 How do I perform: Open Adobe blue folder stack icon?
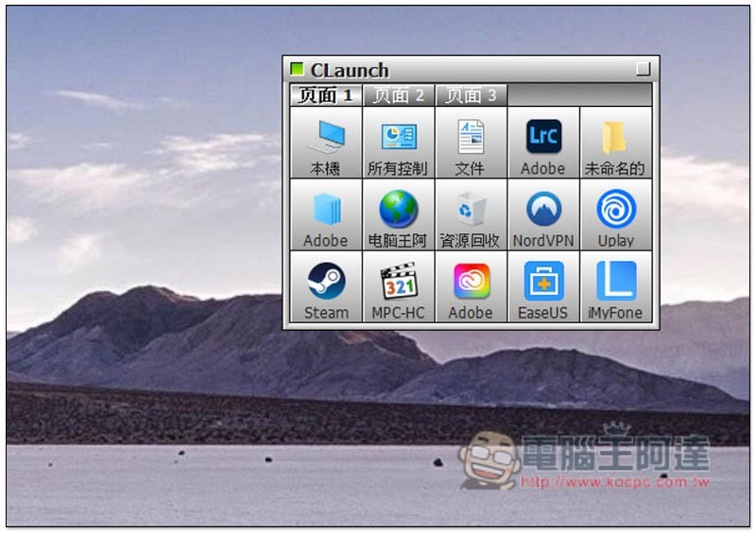pyautogui.click(x=326, y=215)
